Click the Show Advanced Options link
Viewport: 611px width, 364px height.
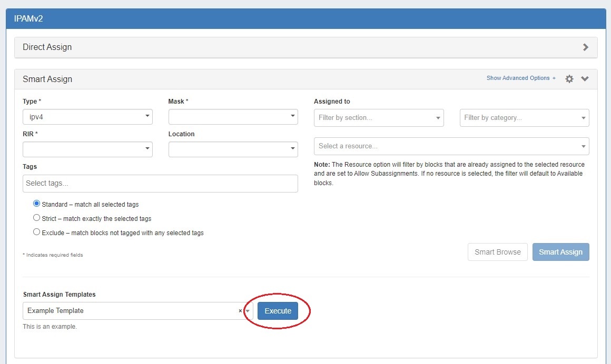click(520, 78)
